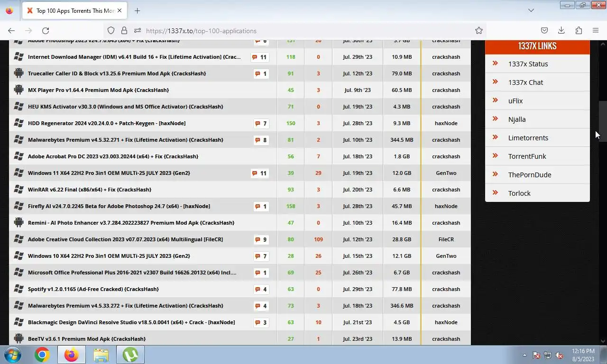Open comments icon on Internet Download Manager row
607x364 pixels.
(x=260, y=57)
